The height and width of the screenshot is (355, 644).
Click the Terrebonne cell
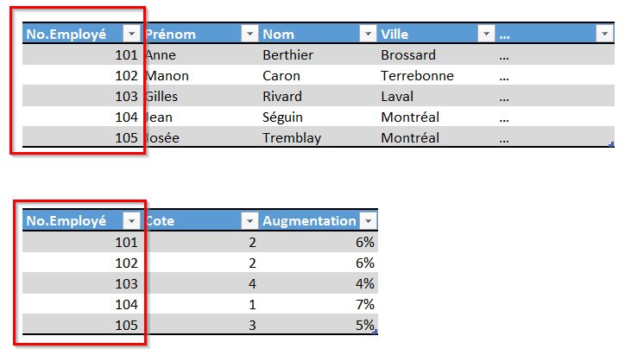click(417, 76)
